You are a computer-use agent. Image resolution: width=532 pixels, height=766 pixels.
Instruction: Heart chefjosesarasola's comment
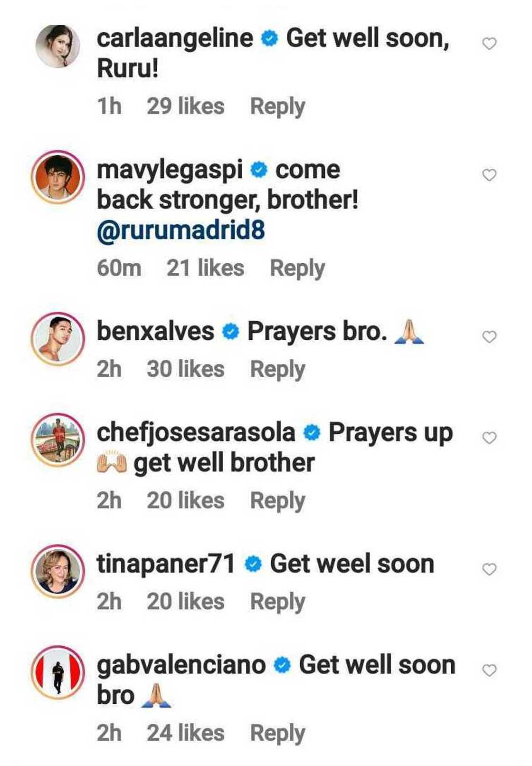[489, 438]
